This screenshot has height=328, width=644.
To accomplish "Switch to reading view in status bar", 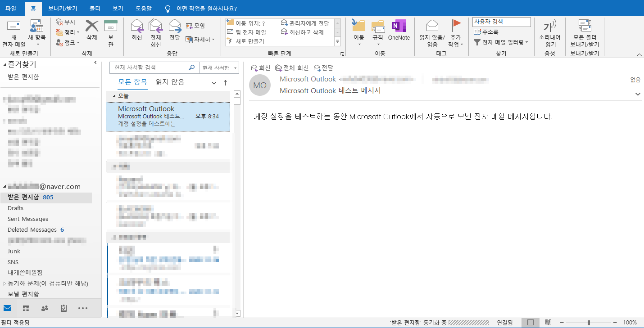I will pos(548,323).
